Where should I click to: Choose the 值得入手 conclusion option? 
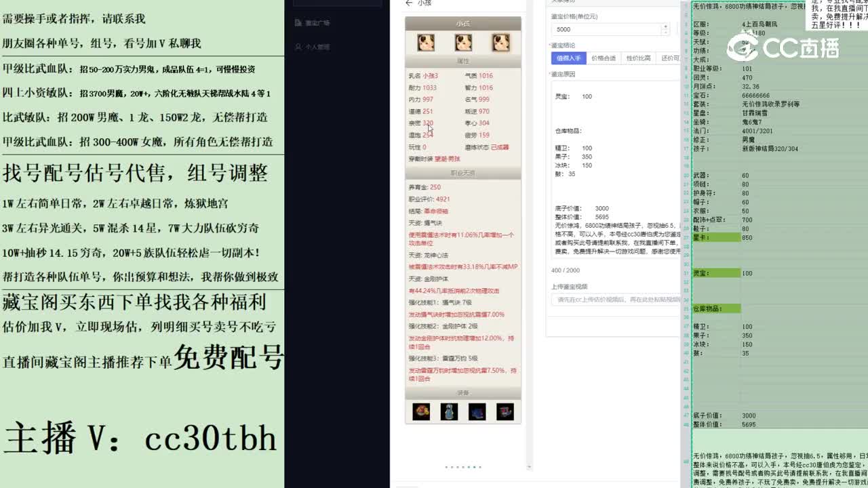tap(568, 58)
